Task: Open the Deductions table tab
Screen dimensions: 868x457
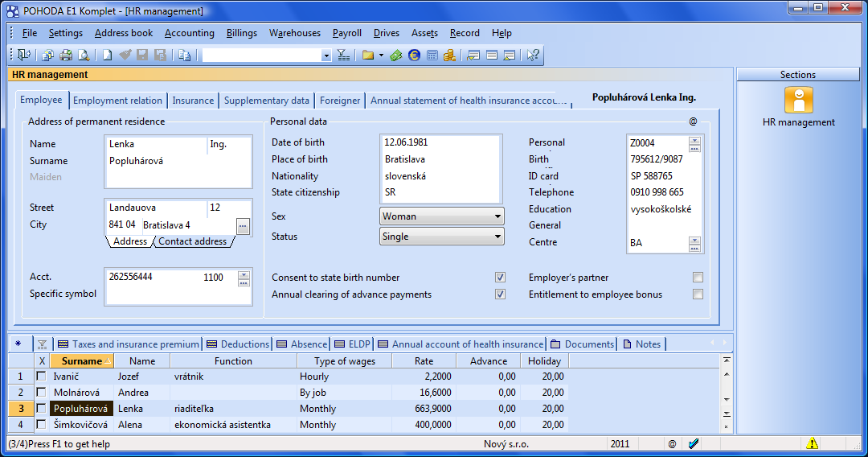Action: pyautogui.click(x=237, y=344)
